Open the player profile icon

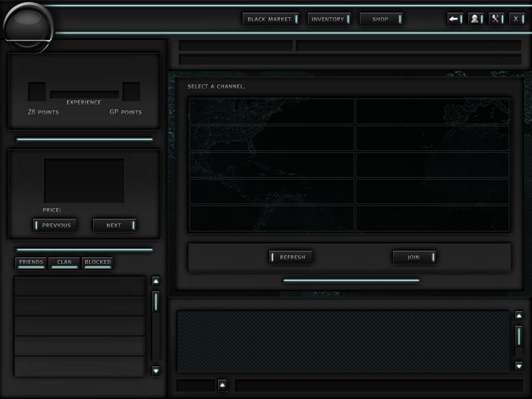point(475,19)
